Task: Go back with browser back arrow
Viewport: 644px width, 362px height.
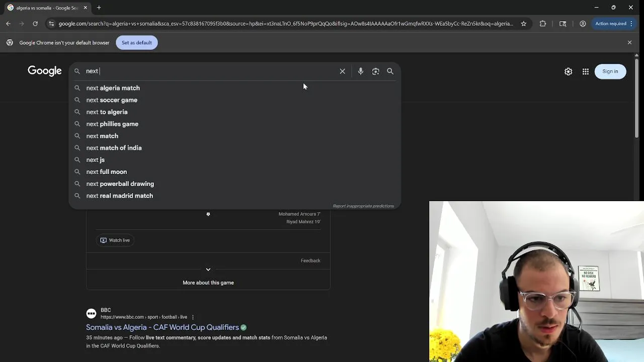Action: [8, 24]
